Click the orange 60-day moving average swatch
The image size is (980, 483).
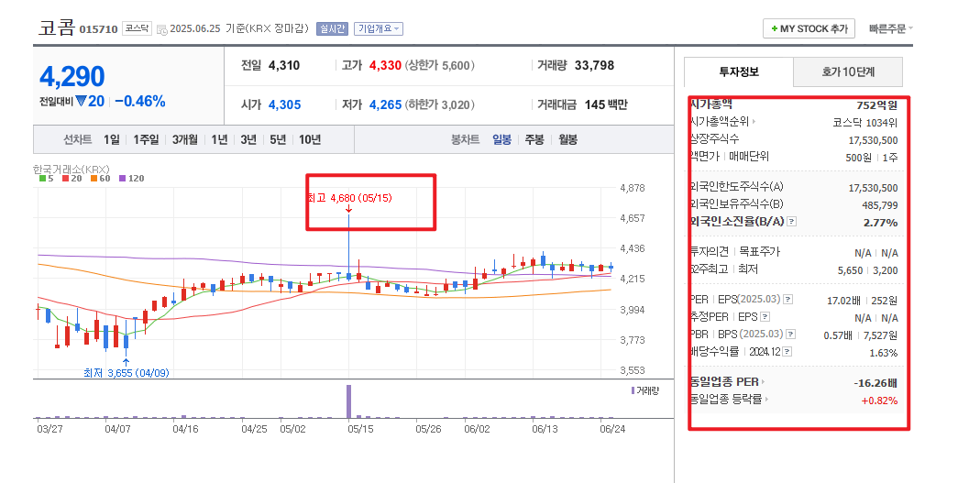tap(94, 179)
